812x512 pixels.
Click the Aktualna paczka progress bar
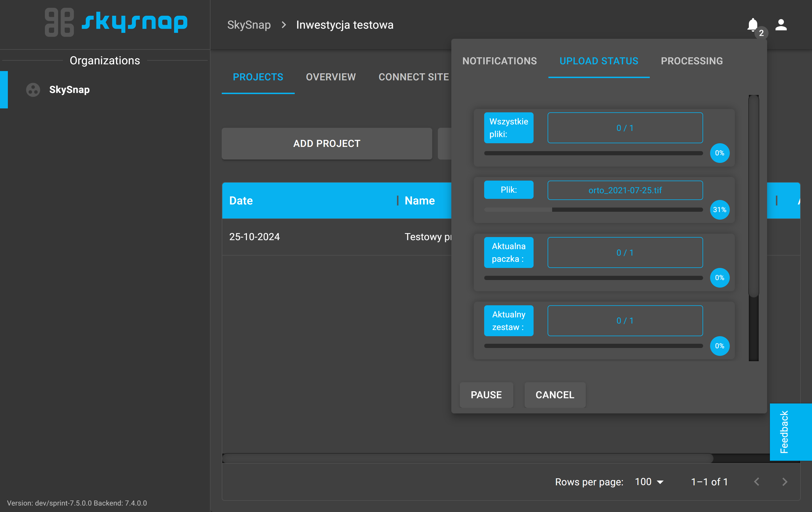[593, 278]
